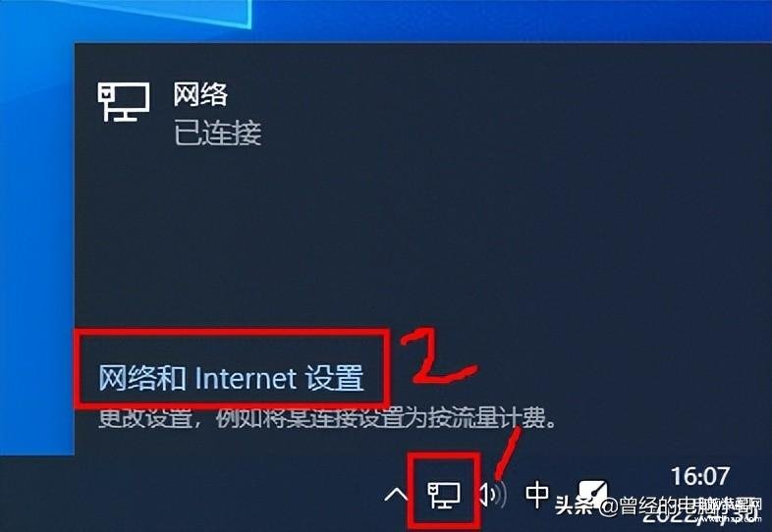Click the 头条 watermark text
The width and height of the screenshot is (772, 532).
[x=574, y=505]
